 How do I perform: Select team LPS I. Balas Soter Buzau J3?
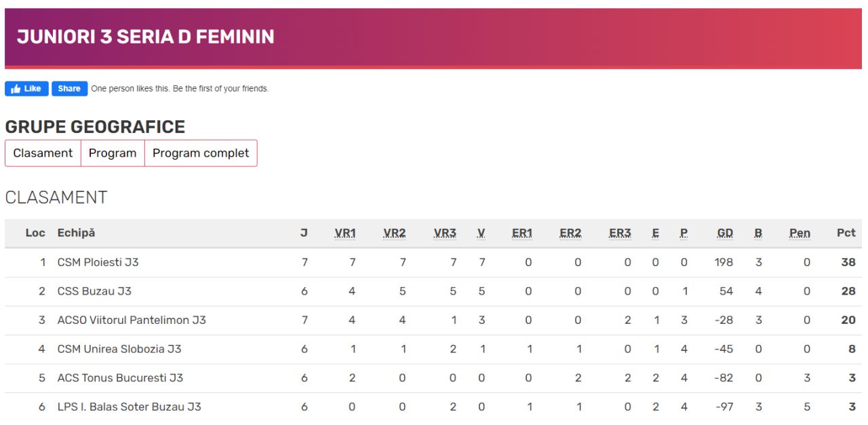click(129, 407)
